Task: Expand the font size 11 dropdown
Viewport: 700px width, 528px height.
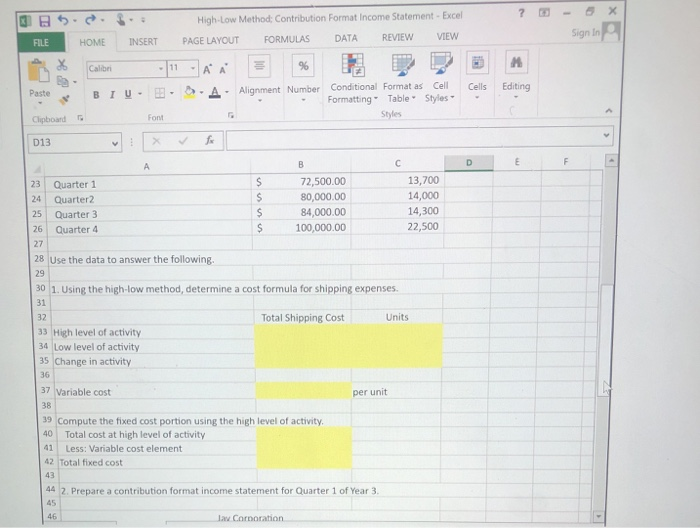Action: pyautogui.click(x=193, y=68)
